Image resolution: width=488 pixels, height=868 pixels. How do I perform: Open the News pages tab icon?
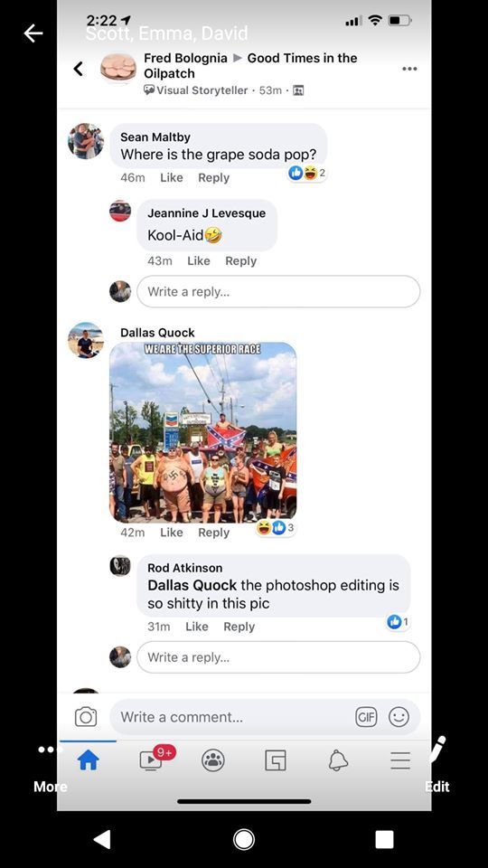click(x=276, y=760)
